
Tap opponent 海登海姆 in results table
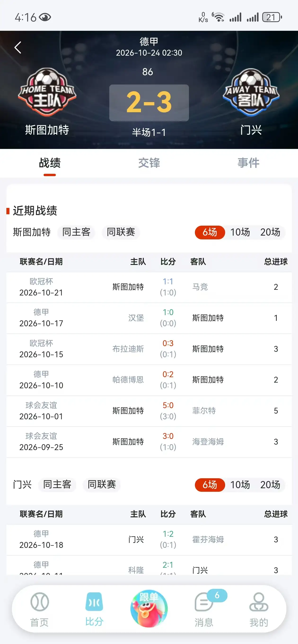click(208, 442)
